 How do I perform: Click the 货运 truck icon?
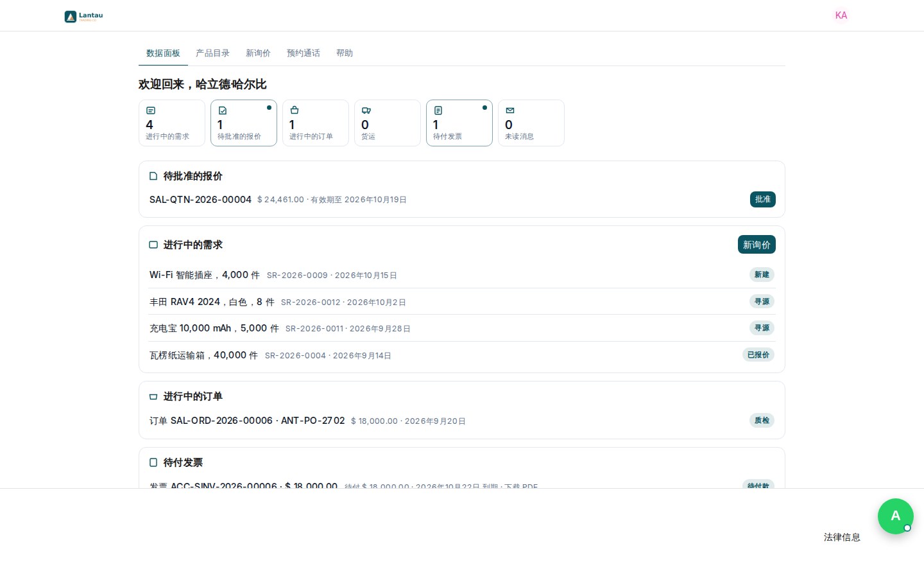(366, 110)
